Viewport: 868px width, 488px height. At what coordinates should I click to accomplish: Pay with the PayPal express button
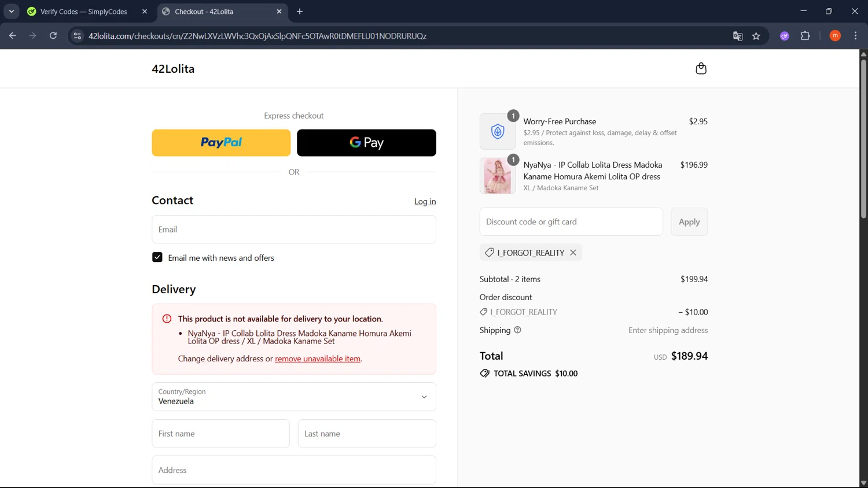[x=221, y=143]
